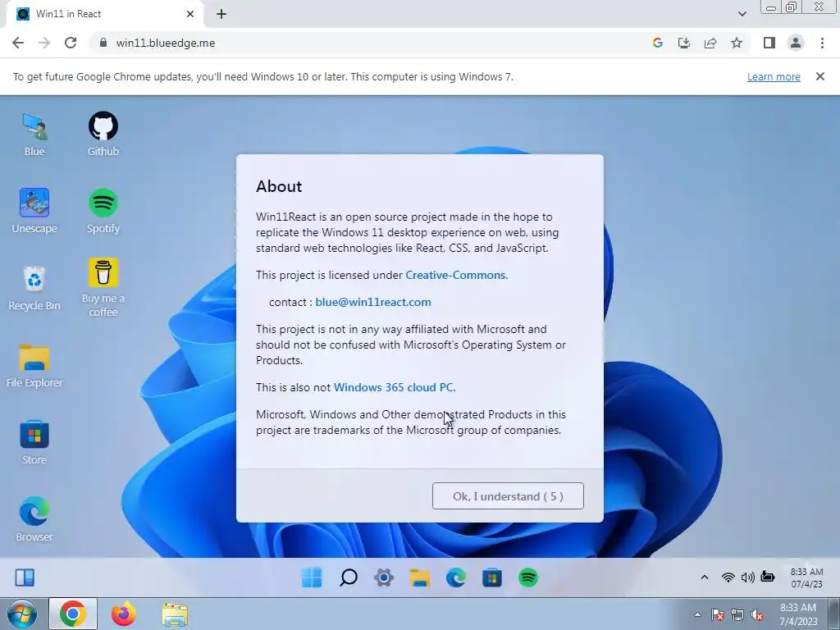This screenshot has width=840, height=630.
Task: Expand Chrome tab search dropdown
Action: pos(742,14)
